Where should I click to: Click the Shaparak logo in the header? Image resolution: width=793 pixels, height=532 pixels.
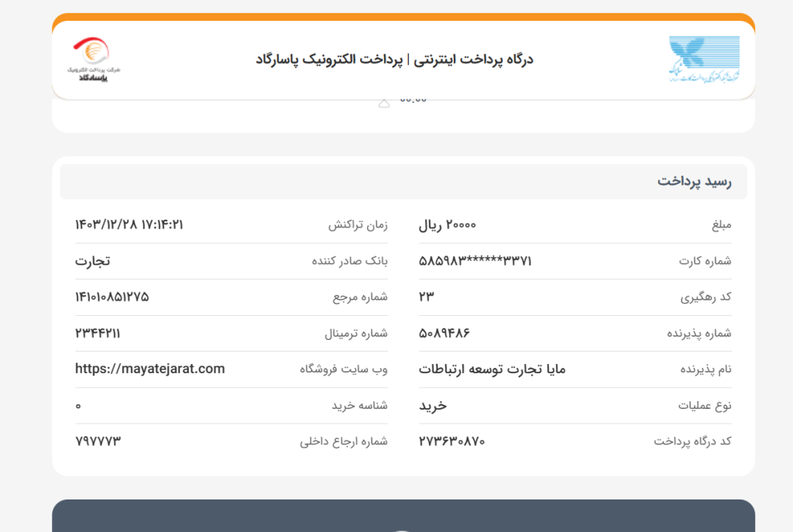point(704,58)
